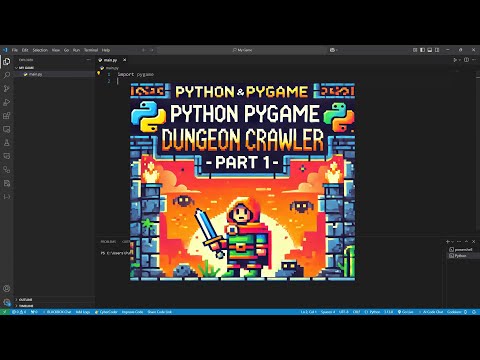The image size is (480, 360).
Task: Open the Testing flask view
Action: tap(7, 143)
